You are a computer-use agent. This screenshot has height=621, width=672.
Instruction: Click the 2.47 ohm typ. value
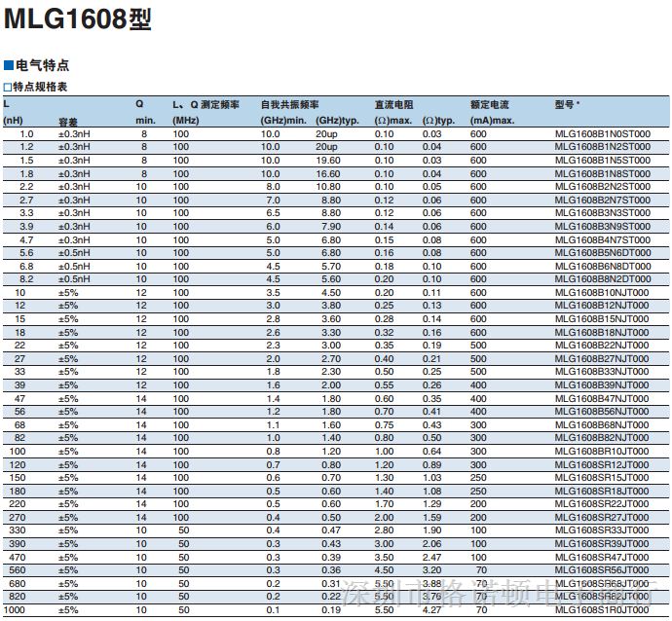(x=432, y=558)
